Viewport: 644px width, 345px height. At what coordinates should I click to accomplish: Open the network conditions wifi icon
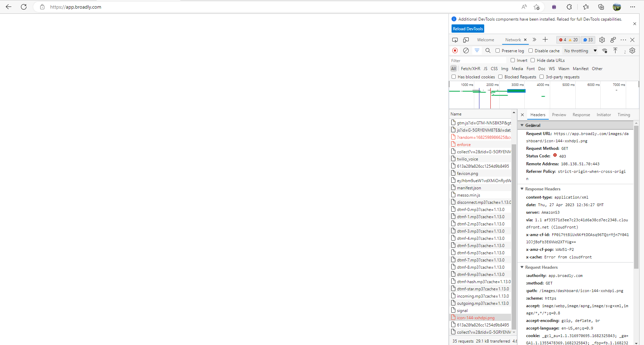coord(604,51)
